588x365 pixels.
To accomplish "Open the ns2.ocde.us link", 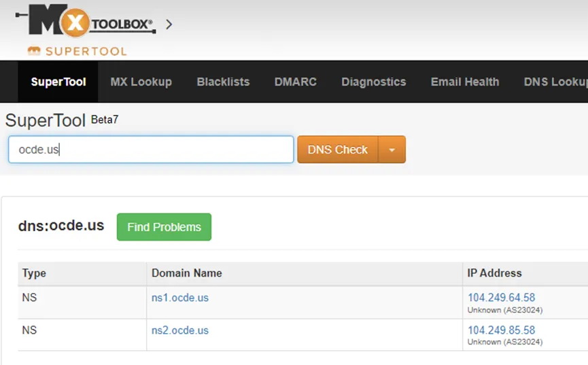I will (180, 330).
